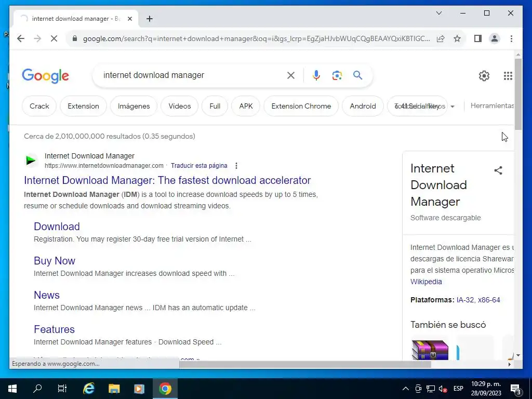Click the muted volume tray icon
Viewport: 532px width, 399px height.
pyautogui.click(x=443, y=389)
